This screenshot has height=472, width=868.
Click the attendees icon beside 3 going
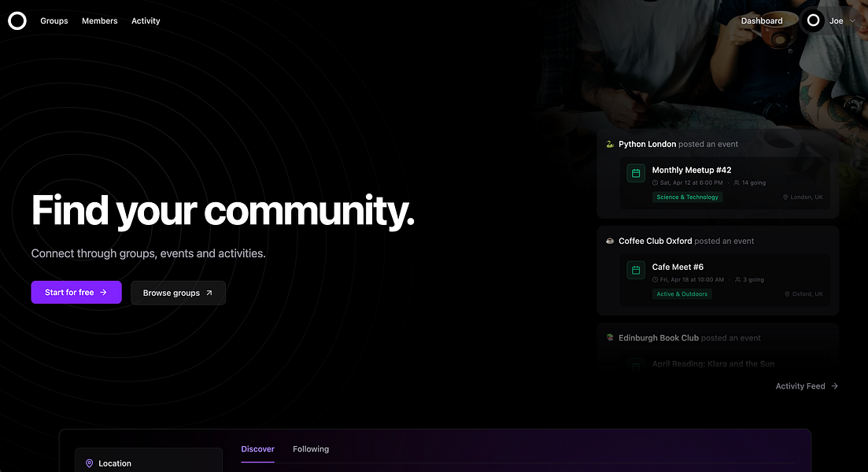point(738,279)
